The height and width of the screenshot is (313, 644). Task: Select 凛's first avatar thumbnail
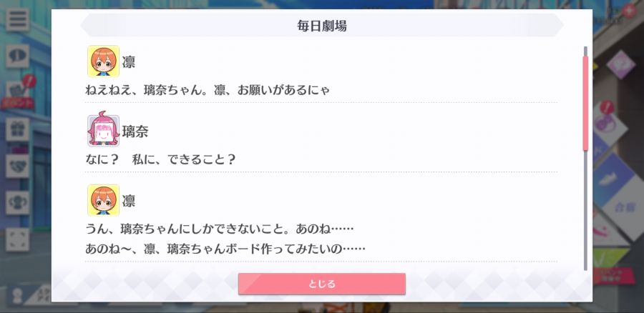(x=103, y=61)
